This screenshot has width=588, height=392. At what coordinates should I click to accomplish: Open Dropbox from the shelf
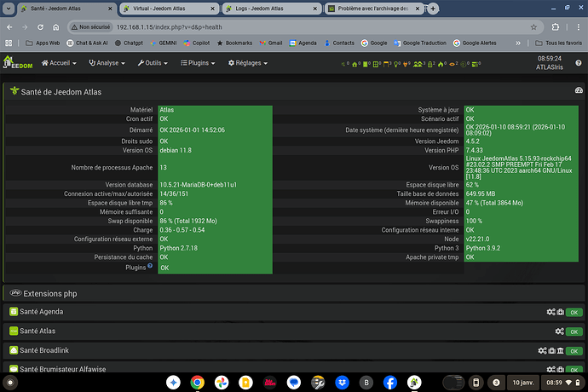342,383
